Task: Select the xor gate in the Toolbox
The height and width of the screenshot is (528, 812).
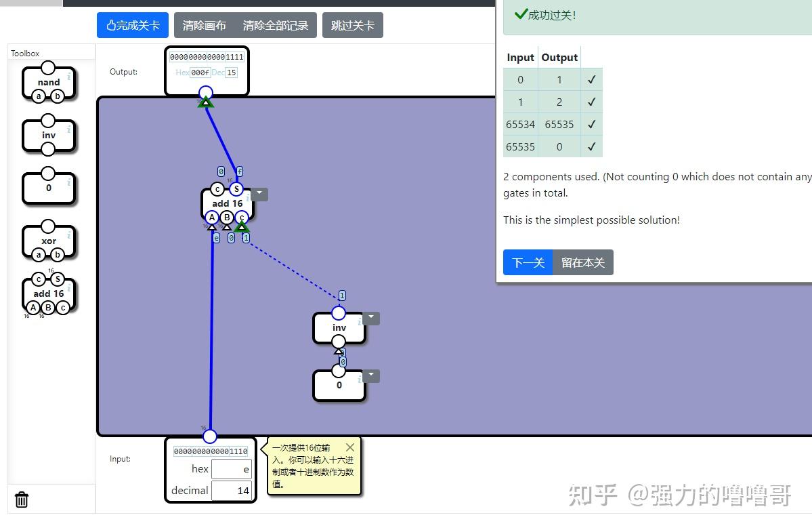Action: (x=48, y=241)
